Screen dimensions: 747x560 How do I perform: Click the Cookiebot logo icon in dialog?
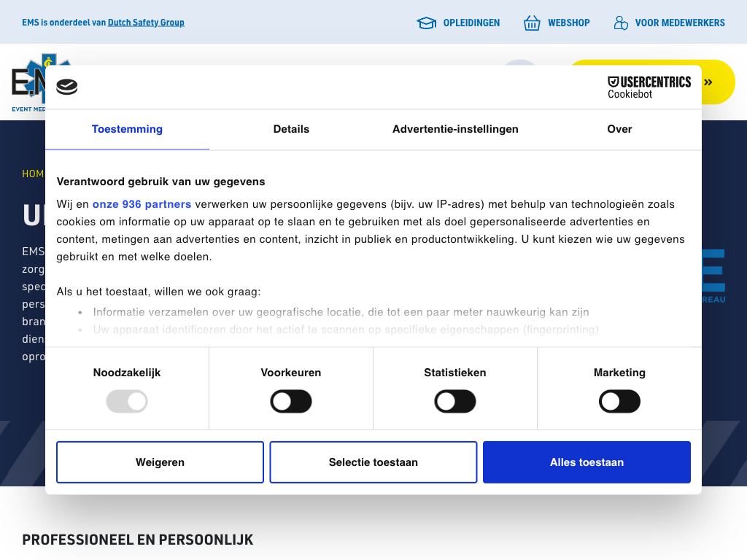[x=67, y=87]
